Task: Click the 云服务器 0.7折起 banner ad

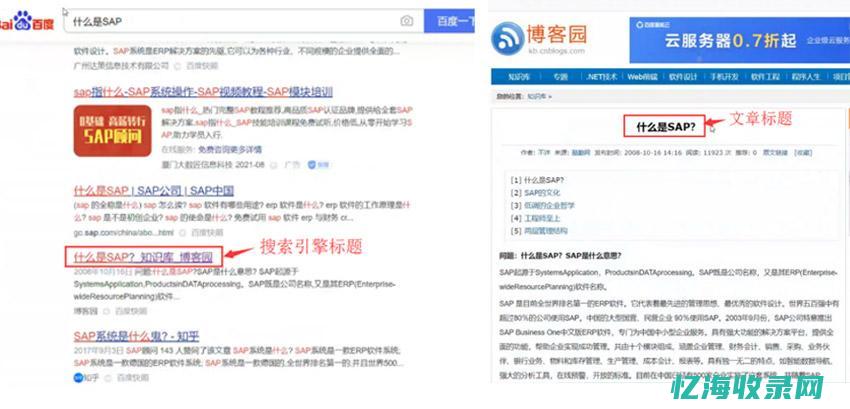Action: pos(735,40)
